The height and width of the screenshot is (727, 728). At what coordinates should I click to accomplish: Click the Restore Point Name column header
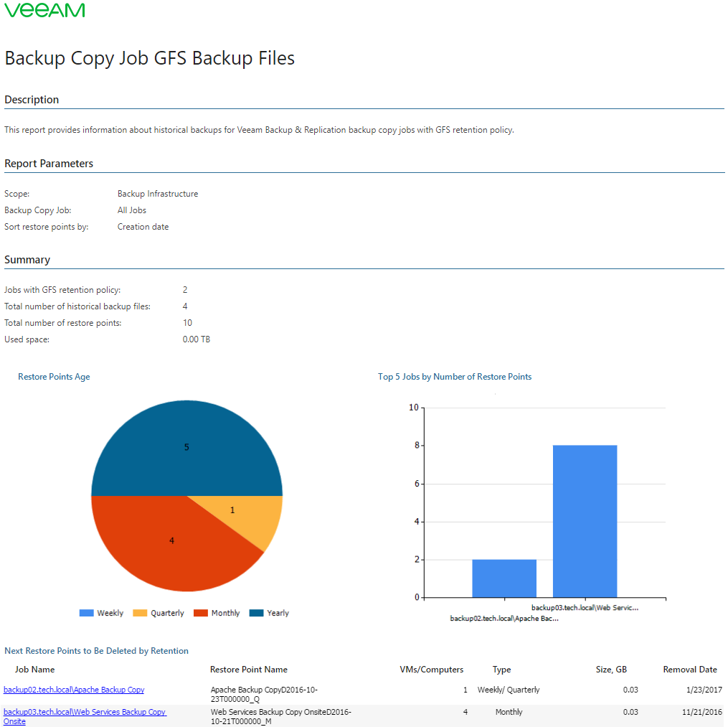(249, 670)
